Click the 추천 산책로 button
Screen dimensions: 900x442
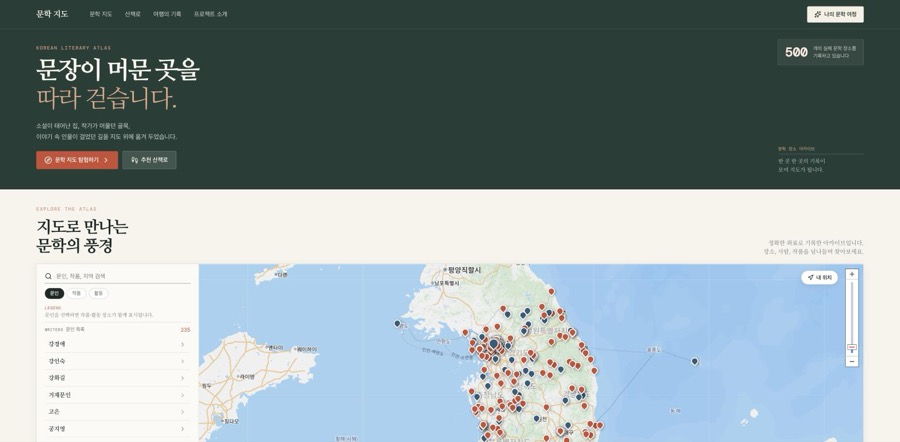(149, 160)
